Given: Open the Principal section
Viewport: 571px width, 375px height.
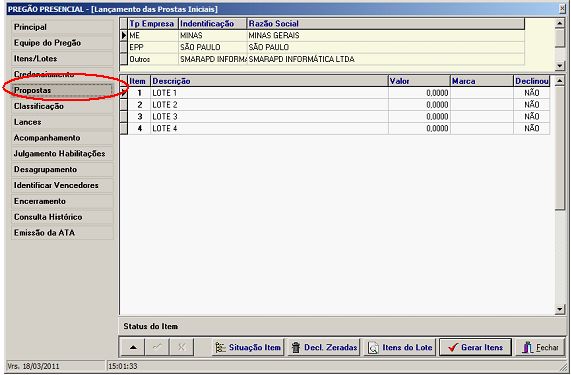Looking at the screenshot, I should [x=62, y=27].
